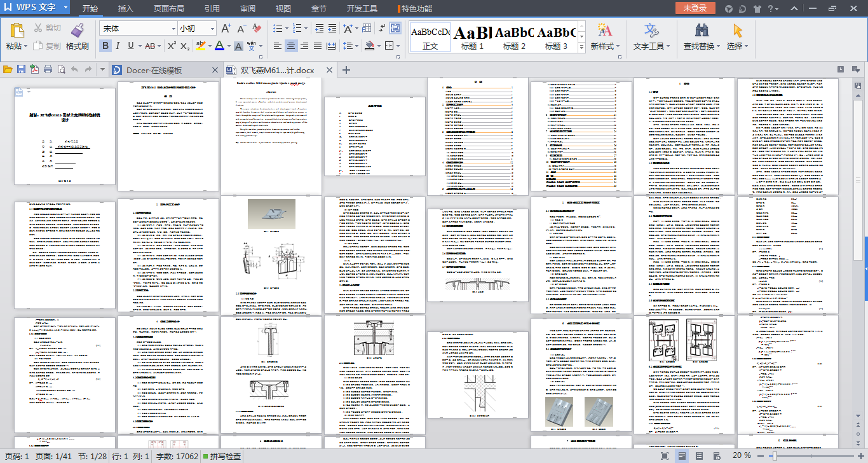The image size is (868, 463).
Task: Open the font size dropdown showing 小初
Action: click(212, 29)
